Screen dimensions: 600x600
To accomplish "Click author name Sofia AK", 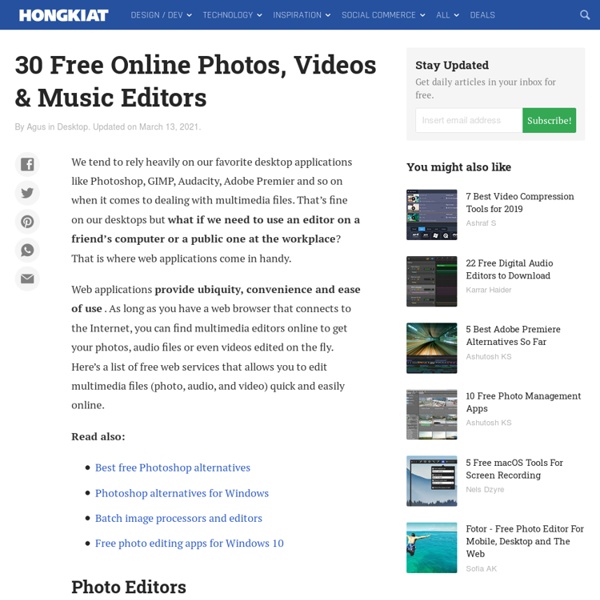I will coord(481,569).
